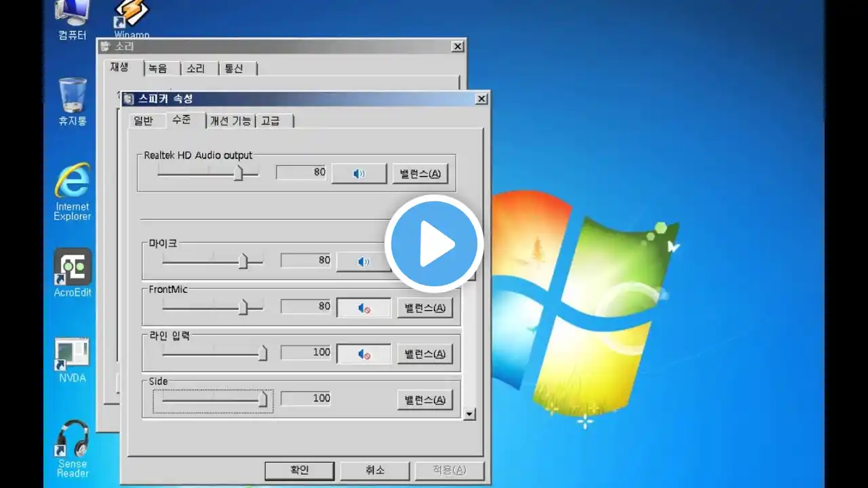
Task: Unmute the FrontMic speaker button
Action: (364, 308)
